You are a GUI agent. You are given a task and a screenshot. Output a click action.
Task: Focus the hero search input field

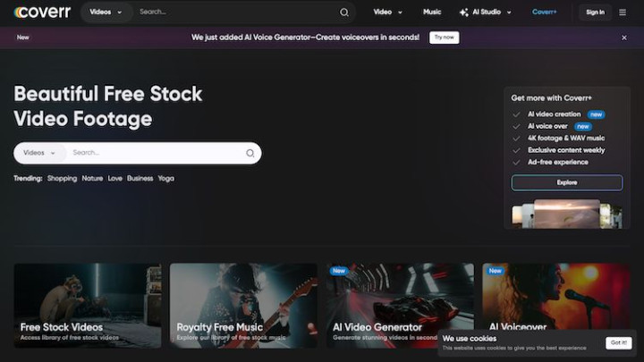pos(156,153)
